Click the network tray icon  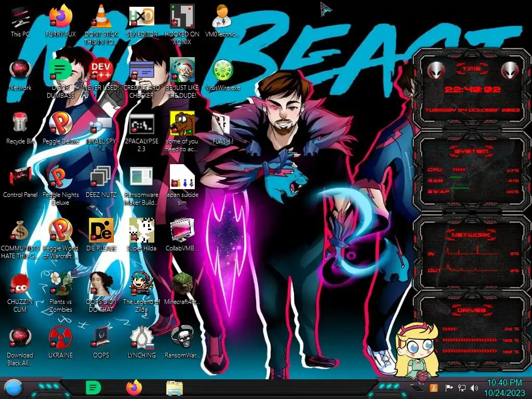(x=462, y=388)
